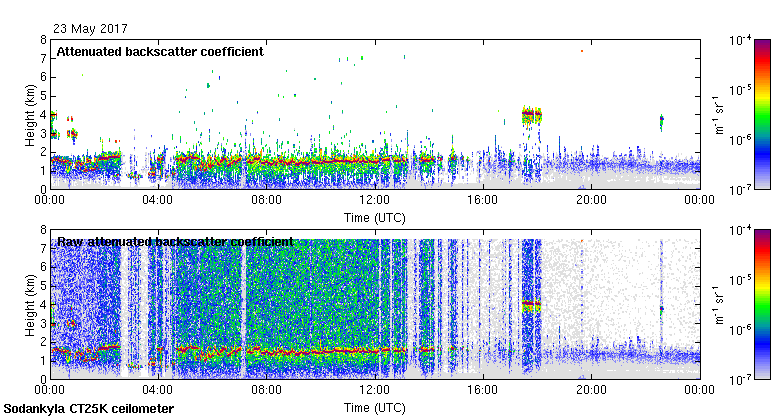Click the bottom plot's 'Height (km)' axis label
This screenshot has width=780, height=420.
(30, 305)
